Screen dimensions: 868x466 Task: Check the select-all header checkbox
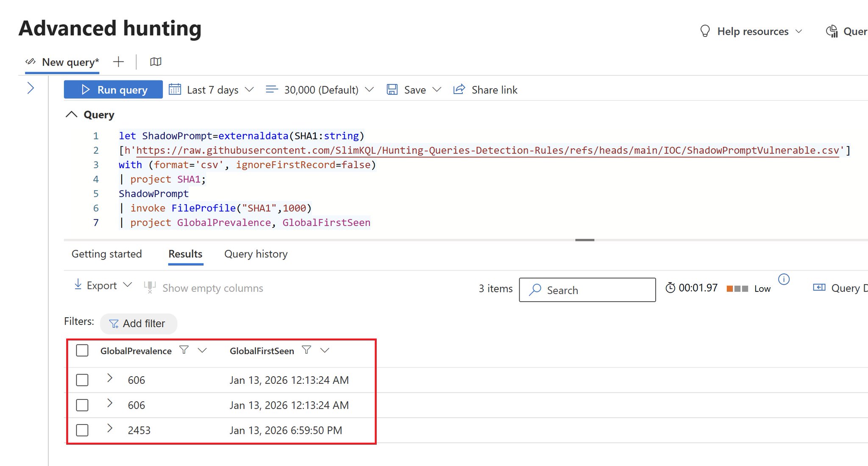click(x=82, y=350)
